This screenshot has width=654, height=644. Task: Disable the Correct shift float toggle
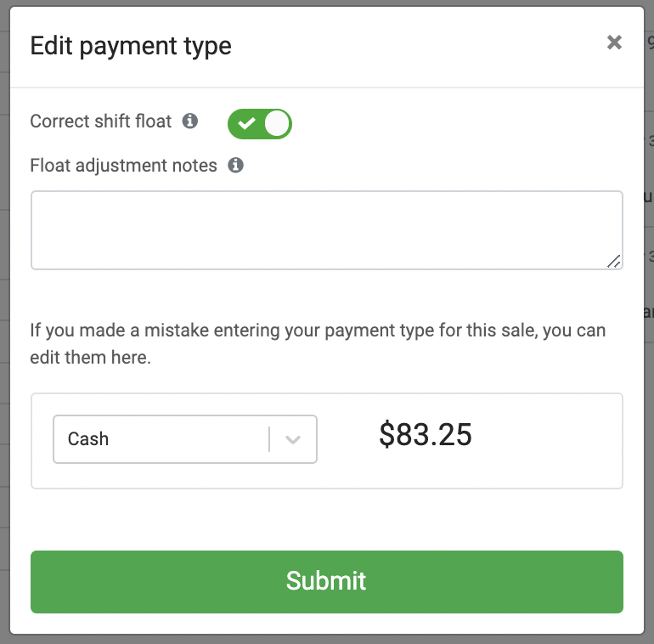tap(259, 123)
